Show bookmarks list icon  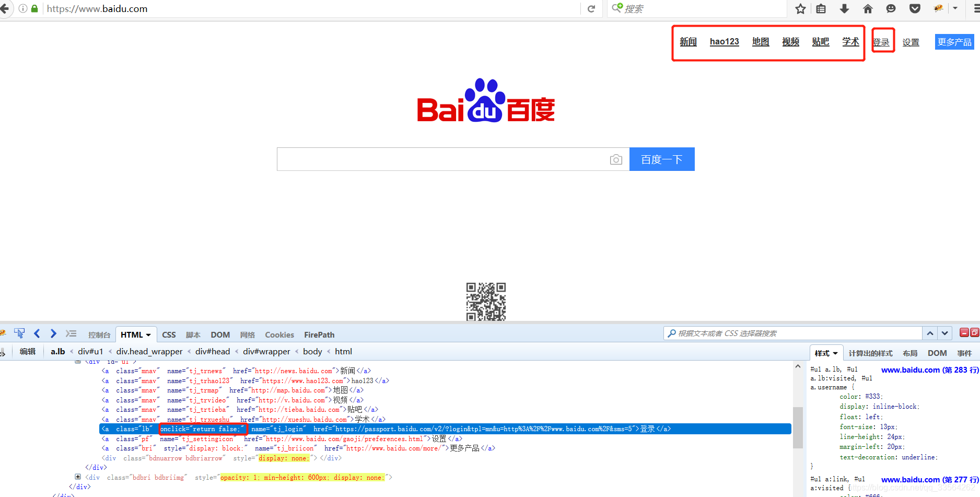pyautogui.click(x=821, y=8)
